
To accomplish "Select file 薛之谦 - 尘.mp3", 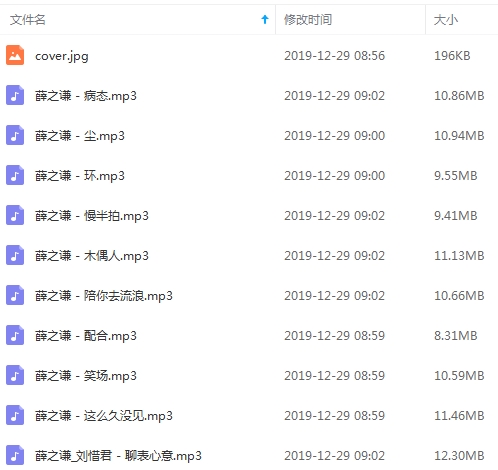I will tap(80, 136).
